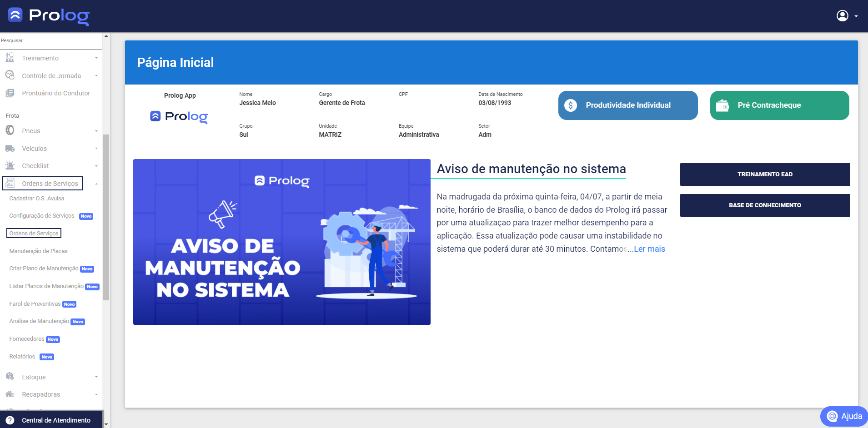Click the Ler mais link

point(649,249)
